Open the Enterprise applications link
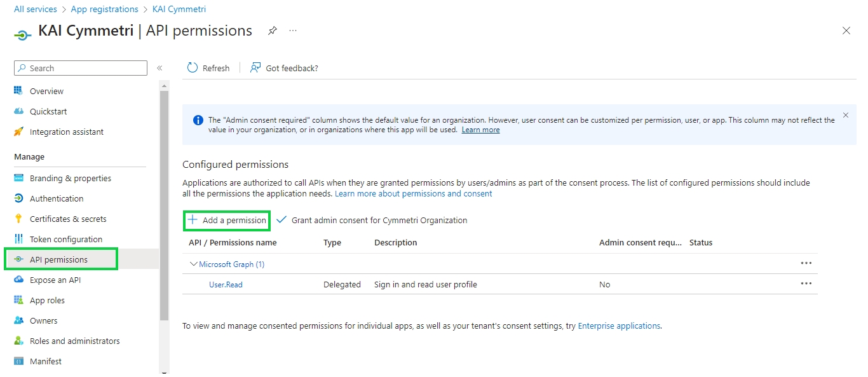The height and width of the screenshot is (377, 868). tap(619, 326)
